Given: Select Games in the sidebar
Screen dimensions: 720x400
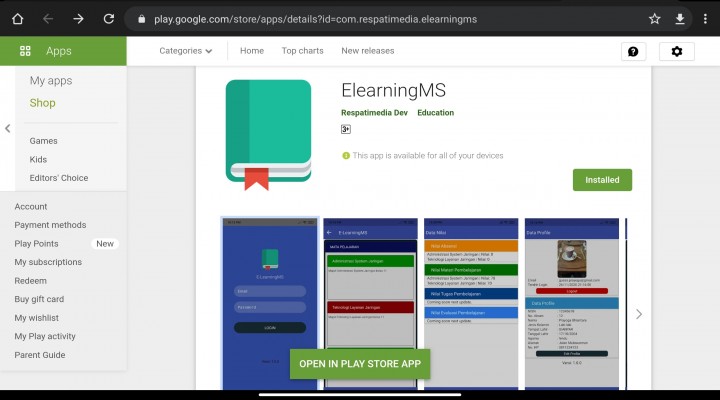Looking at the screenshot, I should [x=43, y=141].
